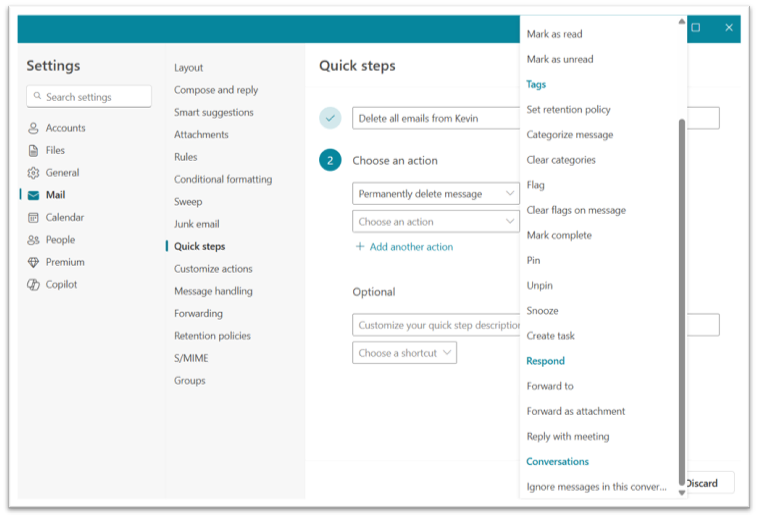The width and height of the screenshot is (758, 518).
Task: Open the Choose a shortcut dropdown
Action: coord(404,353)
